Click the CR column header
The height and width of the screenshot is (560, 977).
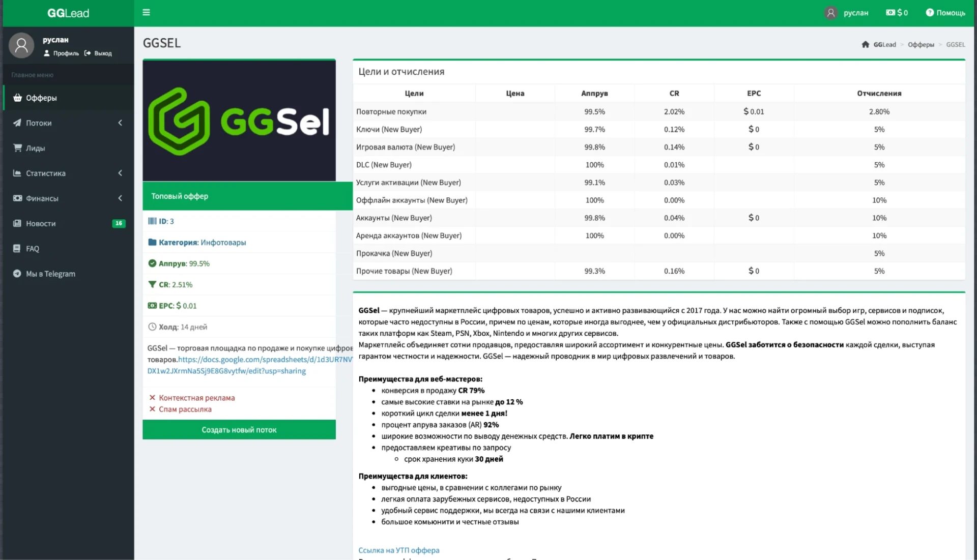tap(674, 94)
